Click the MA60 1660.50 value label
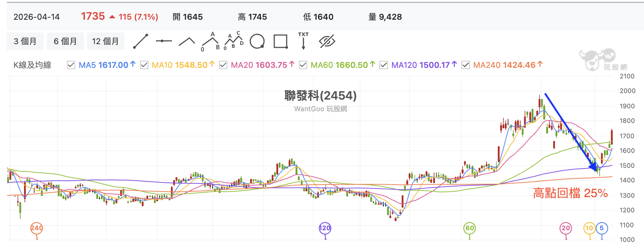The image size is (644, 243). pyautogui.click(x=342, y=65)
